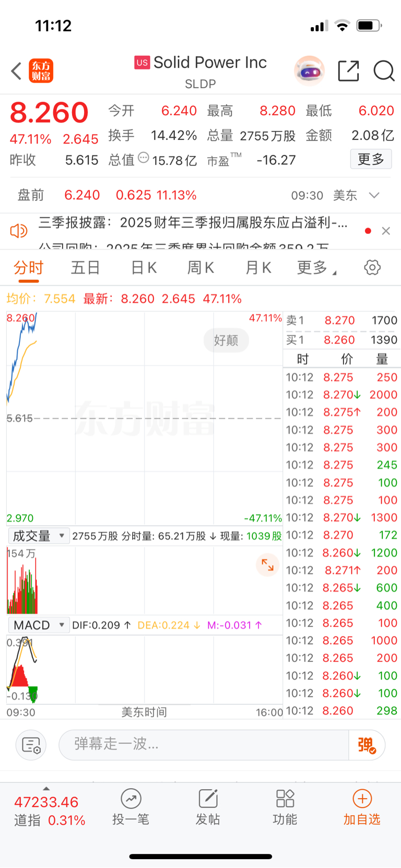Open the danmaku list settings icon
Viewport: 401px width, 868px height.
31,745
